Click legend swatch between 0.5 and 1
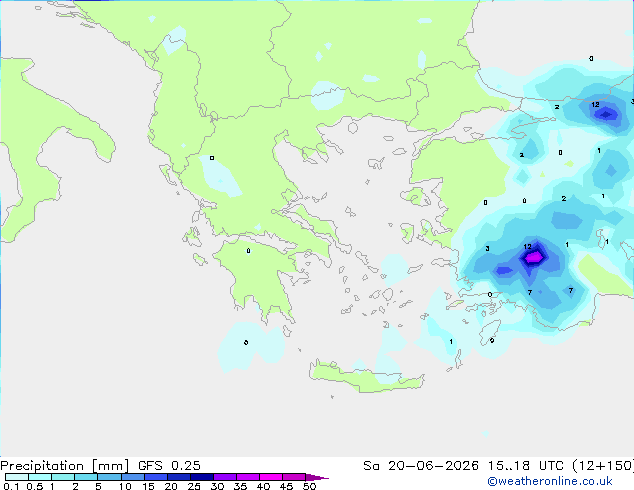Image resolution: width=634 pixels, height=490 pixels. 40,477
